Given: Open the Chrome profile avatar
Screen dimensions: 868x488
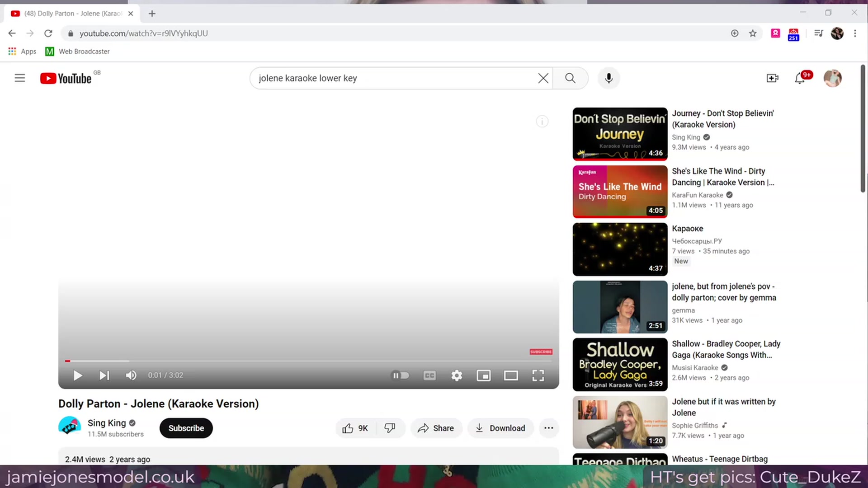Looking at the screenshot, I should 837,33.
